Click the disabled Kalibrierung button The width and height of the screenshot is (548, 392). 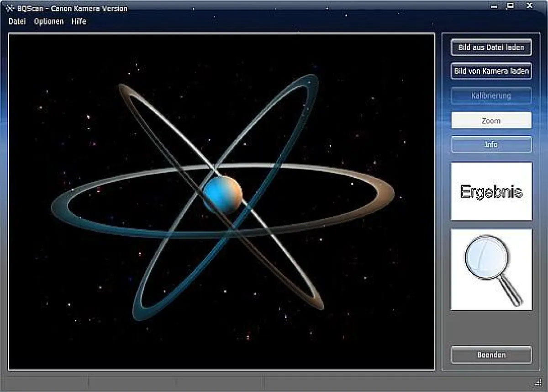click(490, 95)
